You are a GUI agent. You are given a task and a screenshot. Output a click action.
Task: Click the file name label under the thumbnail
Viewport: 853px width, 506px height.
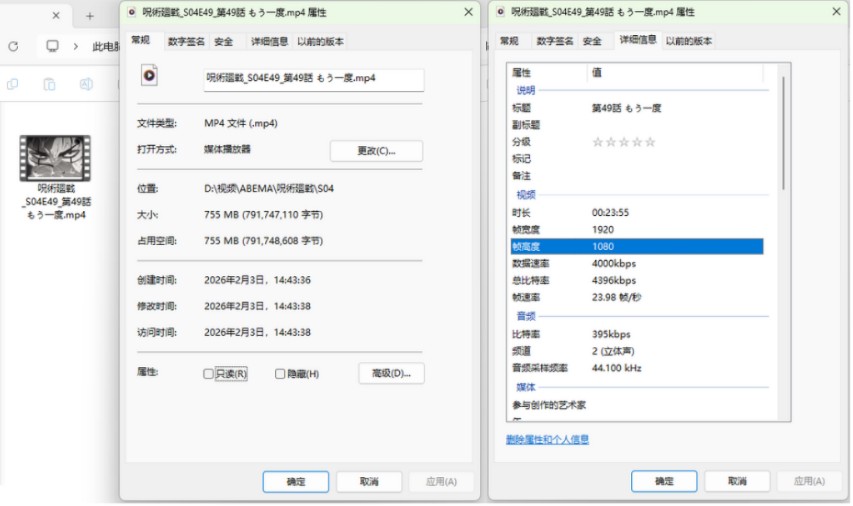point(56,201)
